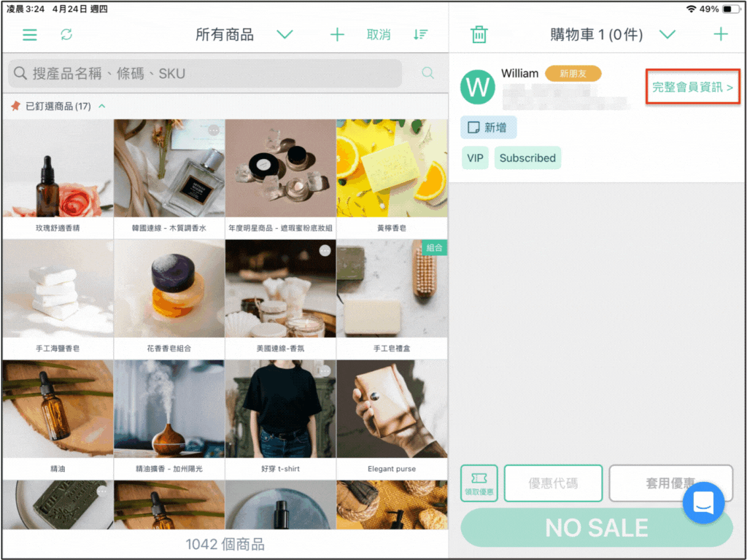Add a new cart with plus icon
This screenshot has height=560, width=747.
pyautogui.click(x=720, y=34)
